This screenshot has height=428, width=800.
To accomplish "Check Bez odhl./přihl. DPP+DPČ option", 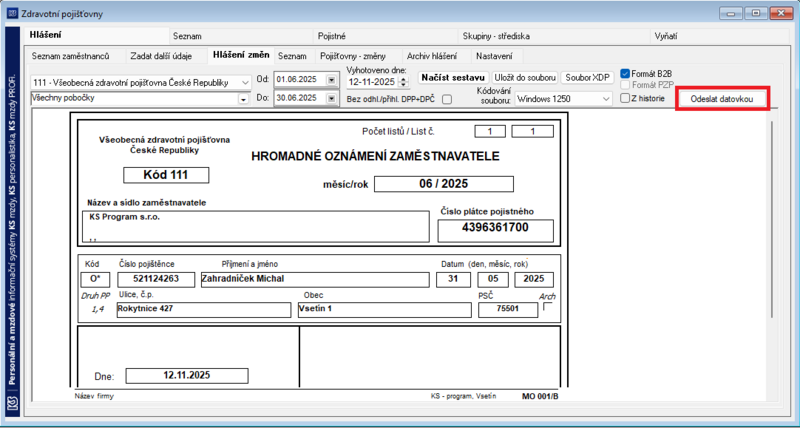I will (447, 99).
